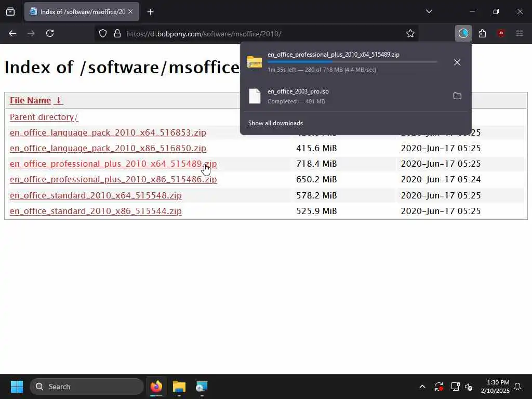
Task: Open a new tab with plus button
Action: [150, 12]
